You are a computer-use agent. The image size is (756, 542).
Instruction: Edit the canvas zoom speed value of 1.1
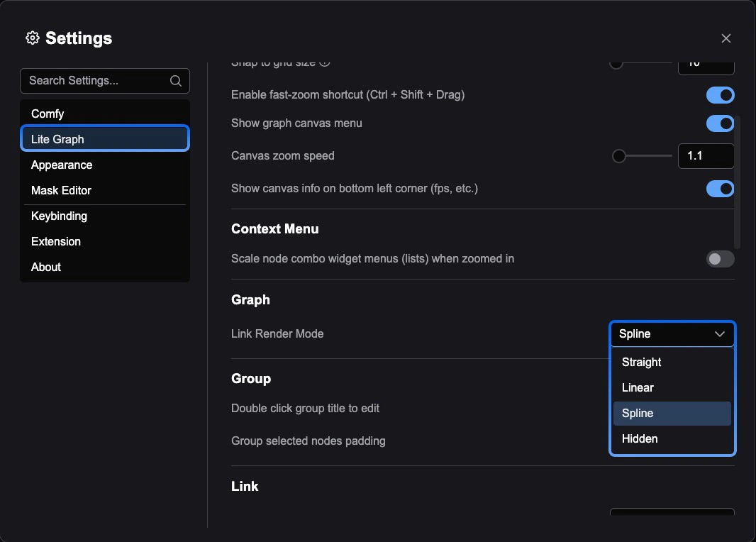coord(706,155)
